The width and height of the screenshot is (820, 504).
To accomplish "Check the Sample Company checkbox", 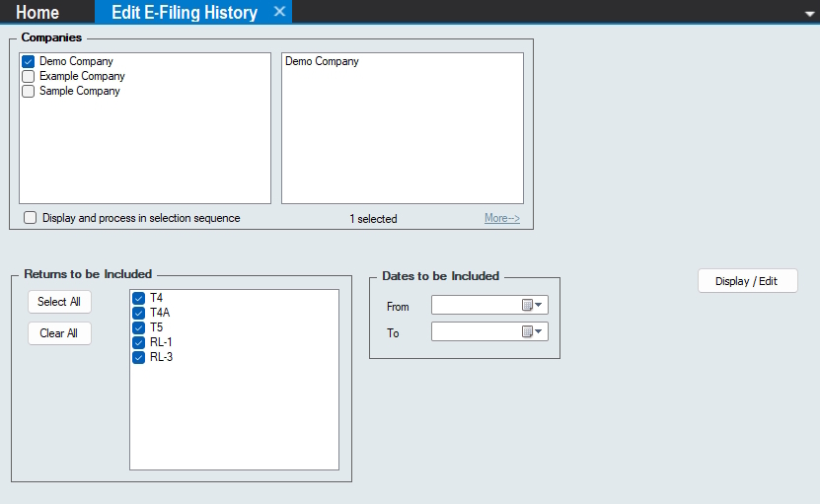I will coord(29,91).
